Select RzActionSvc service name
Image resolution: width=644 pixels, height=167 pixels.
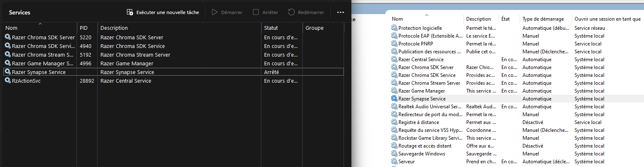pos(26,81)
